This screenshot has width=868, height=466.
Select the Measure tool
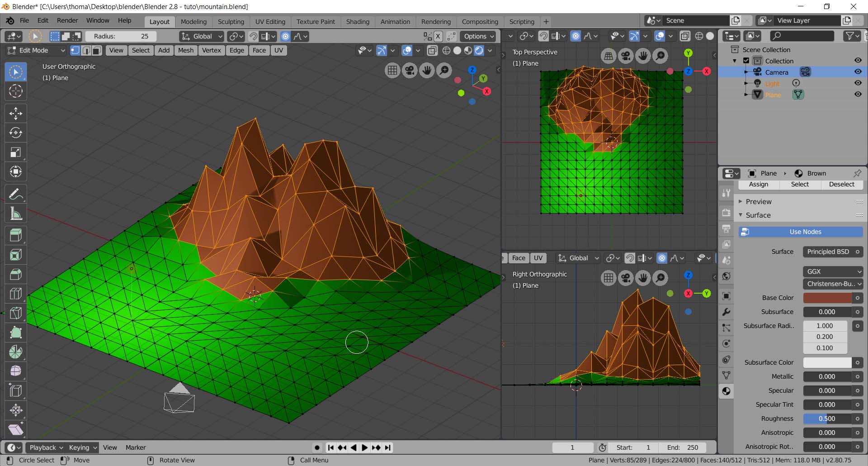[x=16, y=214]
